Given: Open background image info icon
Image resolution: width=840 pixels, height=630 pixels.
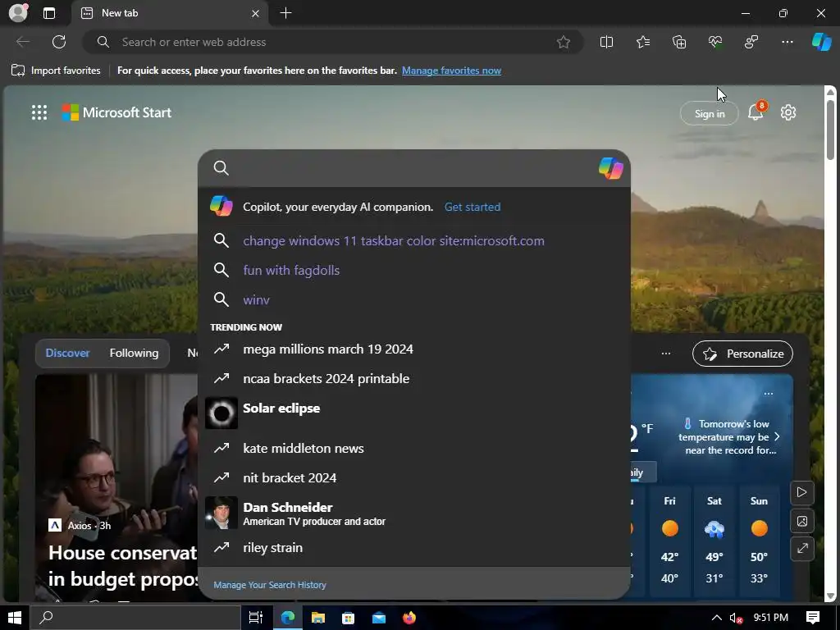Looking at the screenshot, I should click(x=802, y=521).
